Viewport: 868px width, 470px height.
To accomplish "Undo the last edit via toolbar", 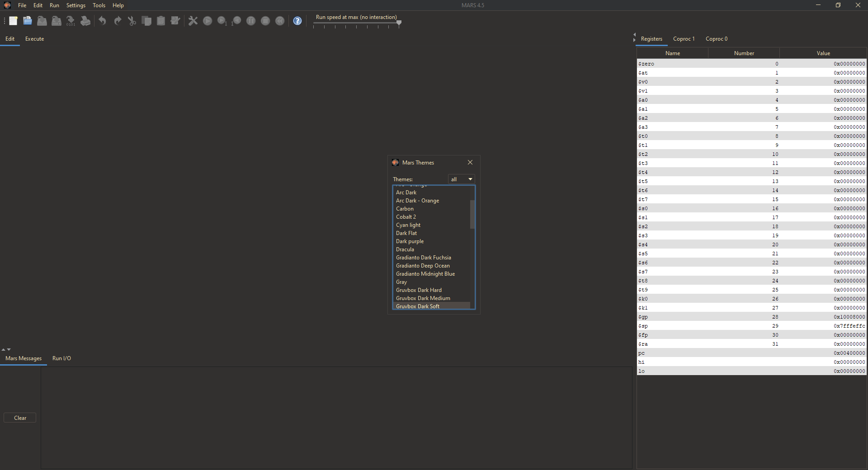I will [103, 21].
